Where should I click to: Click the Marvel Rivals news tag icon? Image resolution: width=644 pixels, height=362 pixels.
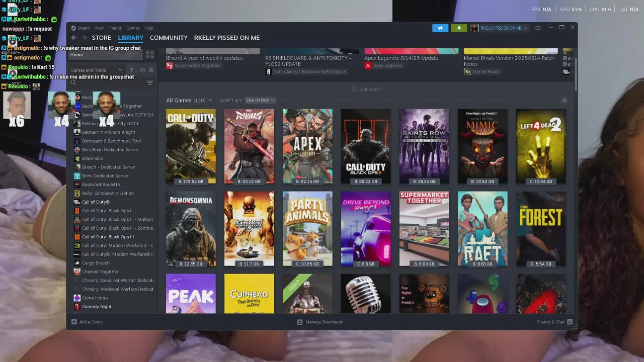point(467,72)
